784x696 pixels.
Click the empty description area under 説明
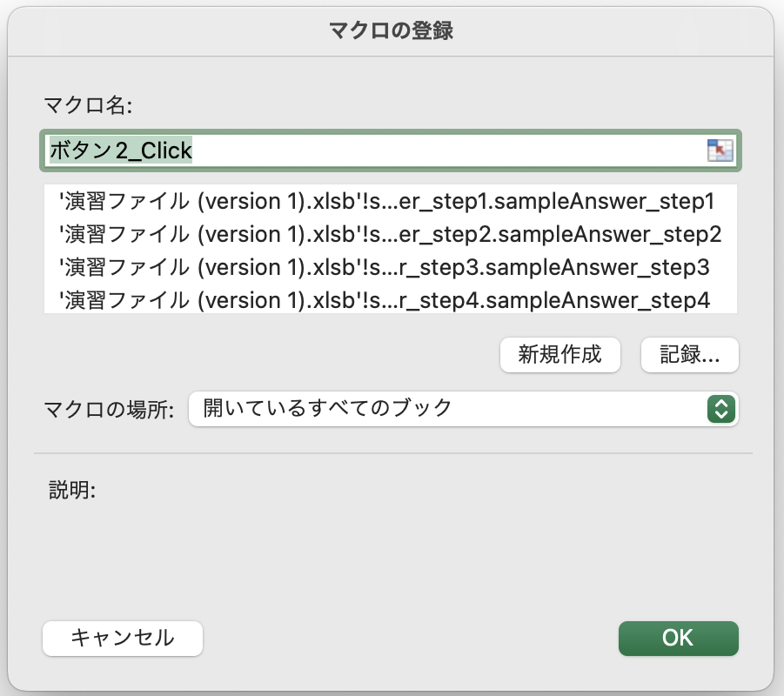click(x=390, y=550)
